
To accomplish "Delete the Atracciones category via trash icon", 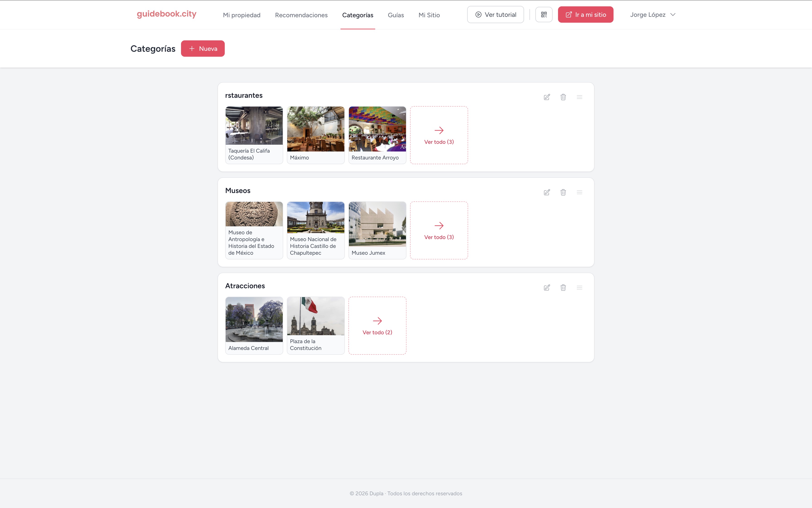I will click(563, 288).
